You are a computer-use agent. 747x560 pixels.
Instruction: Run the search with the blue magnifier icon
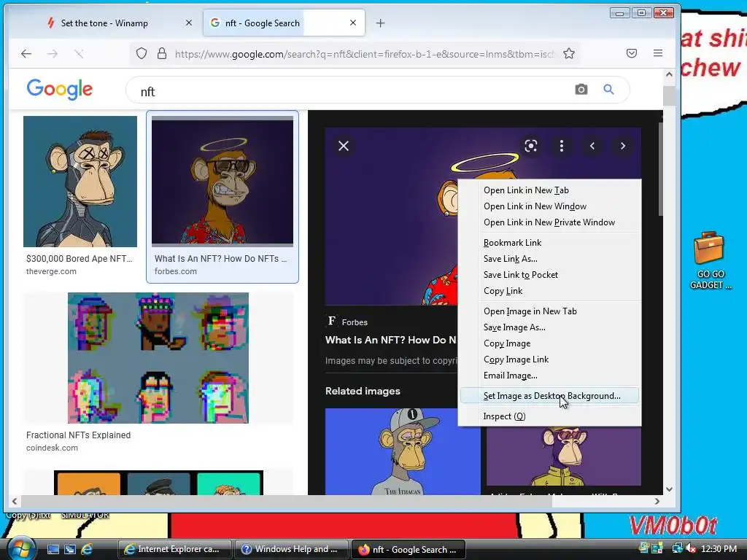pyautogui.click(x=608, y=90)
